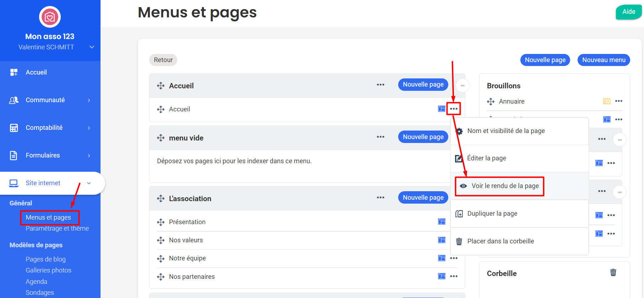Open three-dot options for Annuaire draft
The image size is (644, 298).
pos(619,101)
